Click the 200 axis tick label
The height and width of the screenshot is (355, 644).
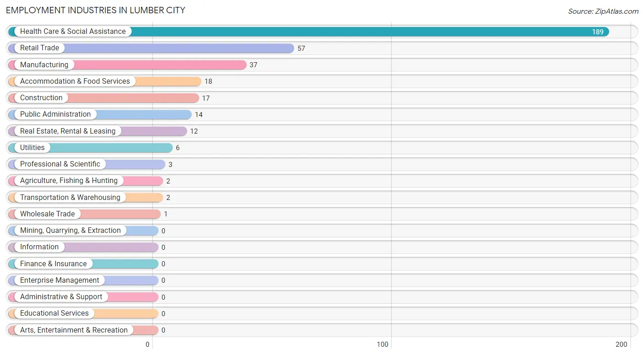click(x=622, y=344)
